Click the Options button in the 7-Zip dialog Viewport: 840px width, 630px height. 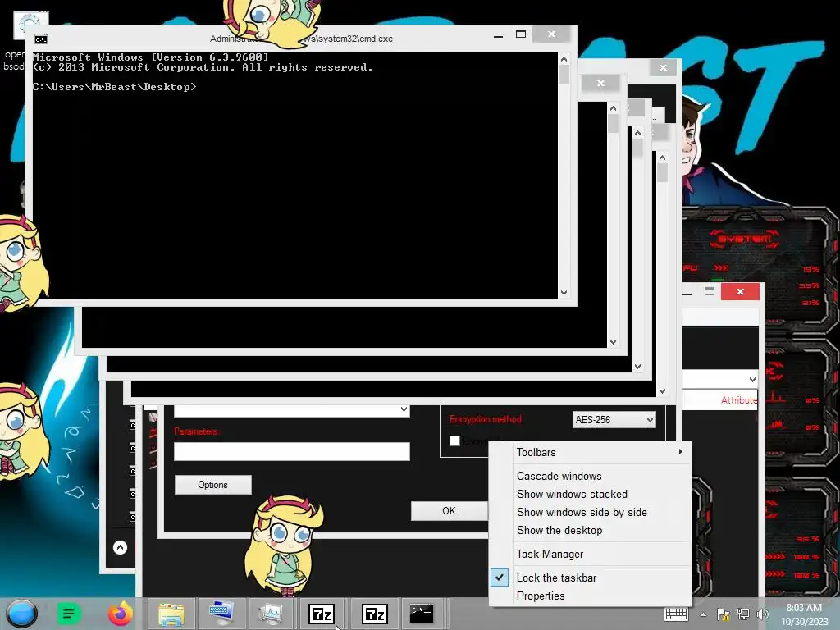(212, 484)
